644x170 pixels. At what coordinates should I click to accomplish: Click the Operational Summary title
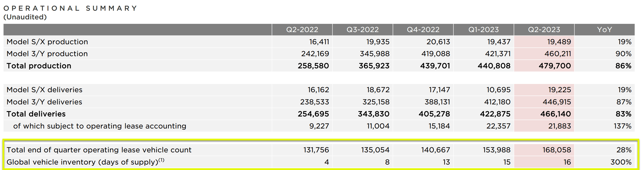click(x=70, y=8)
